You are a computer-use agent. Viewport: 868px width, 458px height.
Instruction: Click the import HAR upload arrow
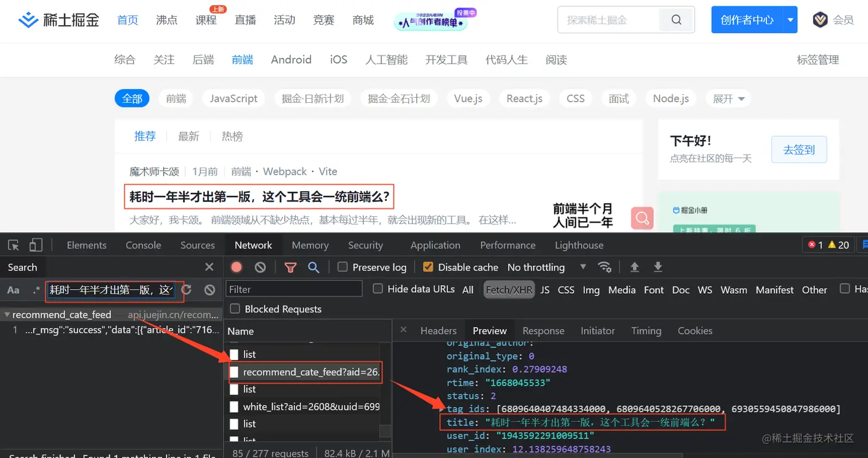[634, 267]
